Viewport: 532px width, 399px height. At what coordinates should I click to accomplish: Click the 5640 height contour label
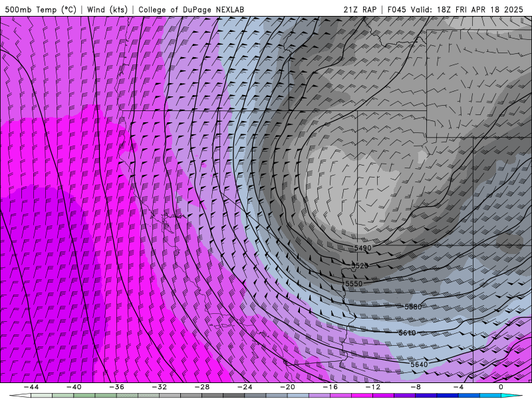419,364
